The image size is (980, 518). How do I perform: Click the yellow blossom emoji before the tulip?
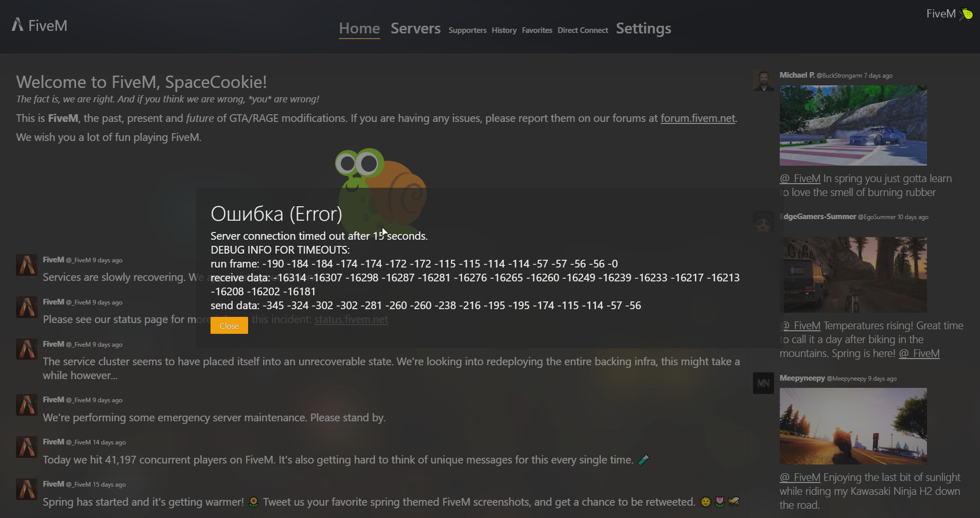pos(706,502)
